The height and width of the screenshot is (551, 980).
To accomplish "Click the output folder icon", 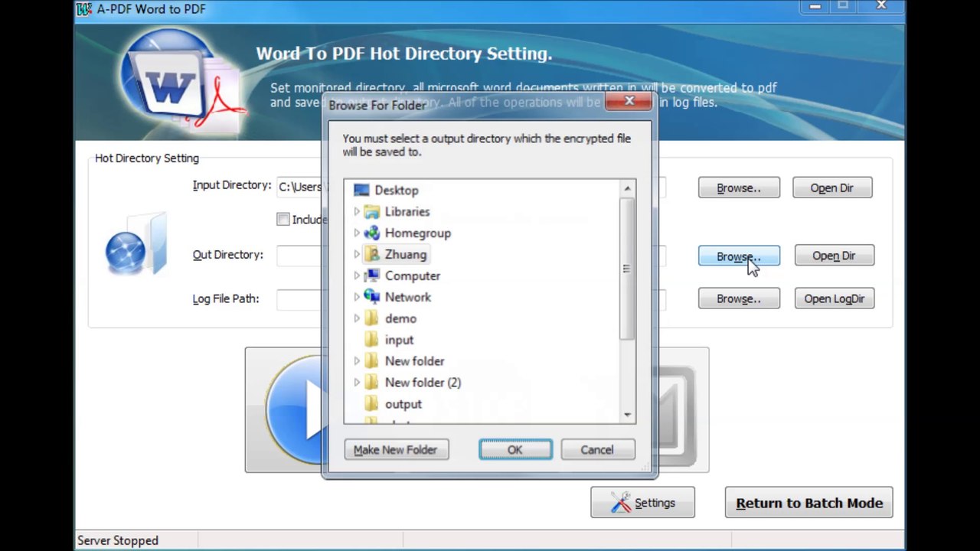I will click(x=372, y=404).
